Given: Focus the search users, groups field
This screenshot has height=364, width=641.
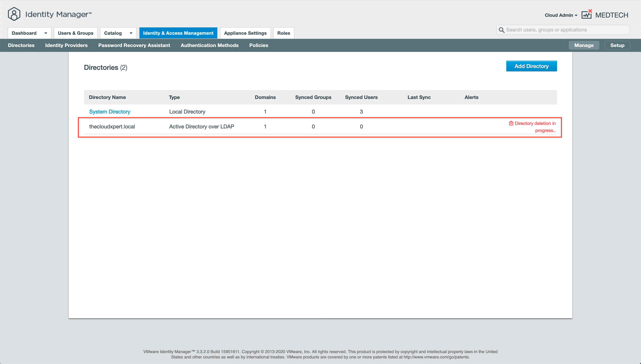Looking at the screenshot, I should click(x=565, y=30).
